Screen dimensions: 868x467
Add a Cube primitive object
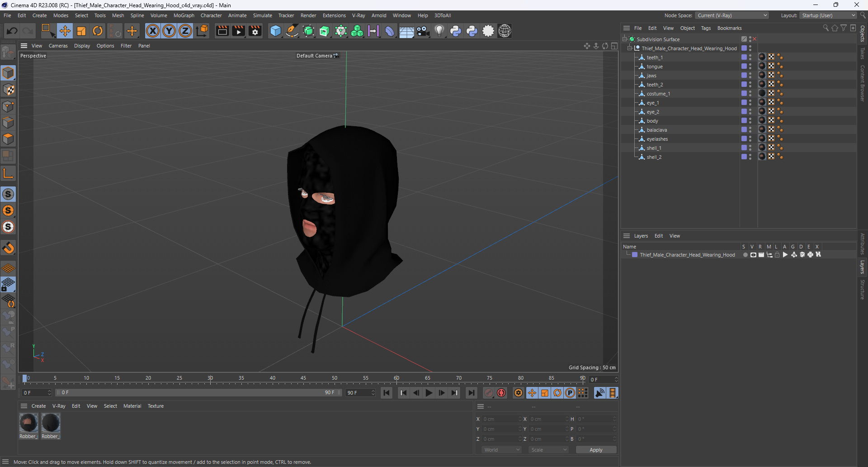275,31
